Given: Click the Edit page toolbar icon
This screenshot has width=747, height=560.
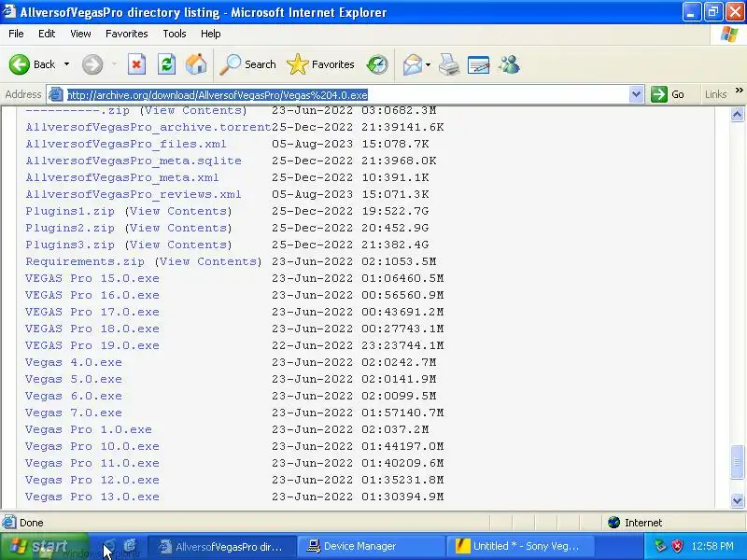Looking at the screenshot, I should (x=478, y=64).
